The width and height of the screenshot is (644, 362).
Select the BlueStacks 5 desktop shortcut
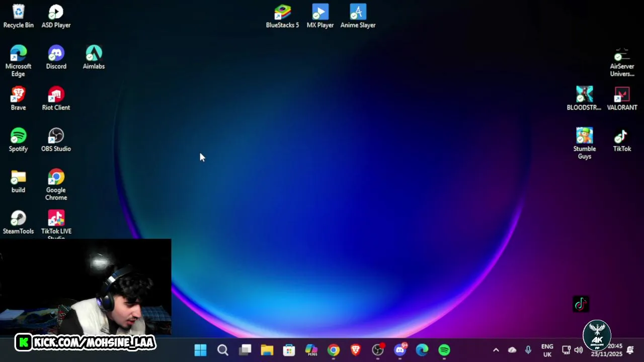(x=282, y=16)
